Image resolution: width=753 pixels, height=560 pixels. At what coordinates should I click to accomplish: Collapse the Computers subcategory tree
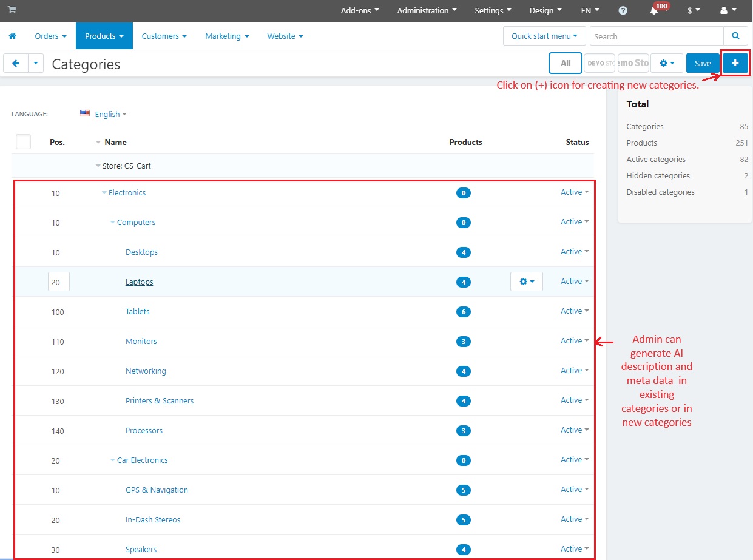(113, 223)
